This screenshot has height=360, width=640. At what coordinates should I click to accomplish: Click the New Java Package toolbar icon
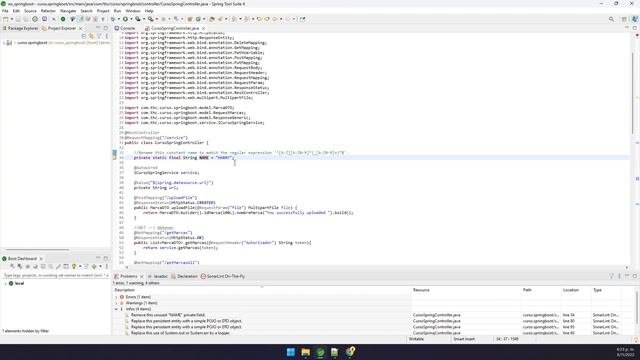click(x=190, y=19)
